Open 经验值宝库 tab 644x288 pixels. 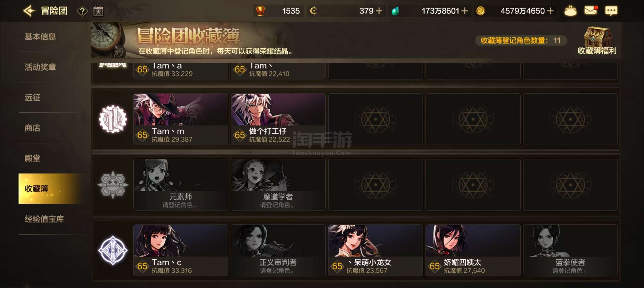click(x=44, y=219)
